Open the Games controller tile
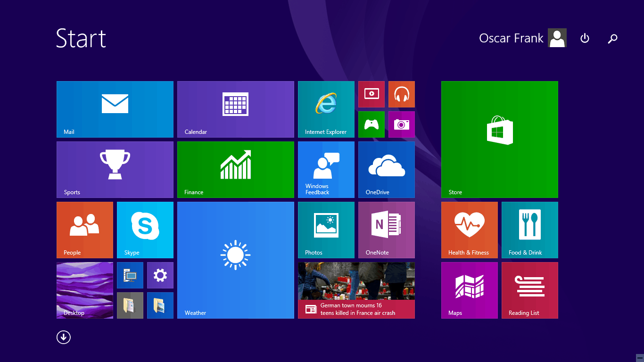 [372, 124]
